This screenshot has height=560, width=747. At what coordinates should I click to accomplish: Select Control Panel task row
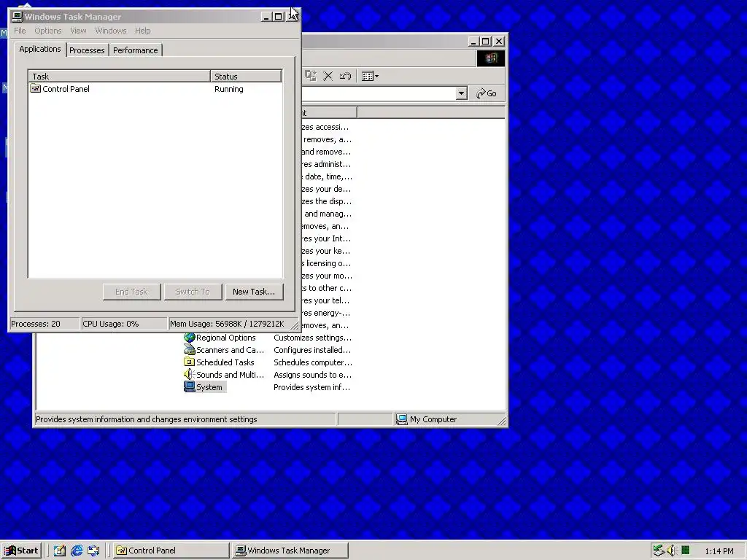[155, 89]
